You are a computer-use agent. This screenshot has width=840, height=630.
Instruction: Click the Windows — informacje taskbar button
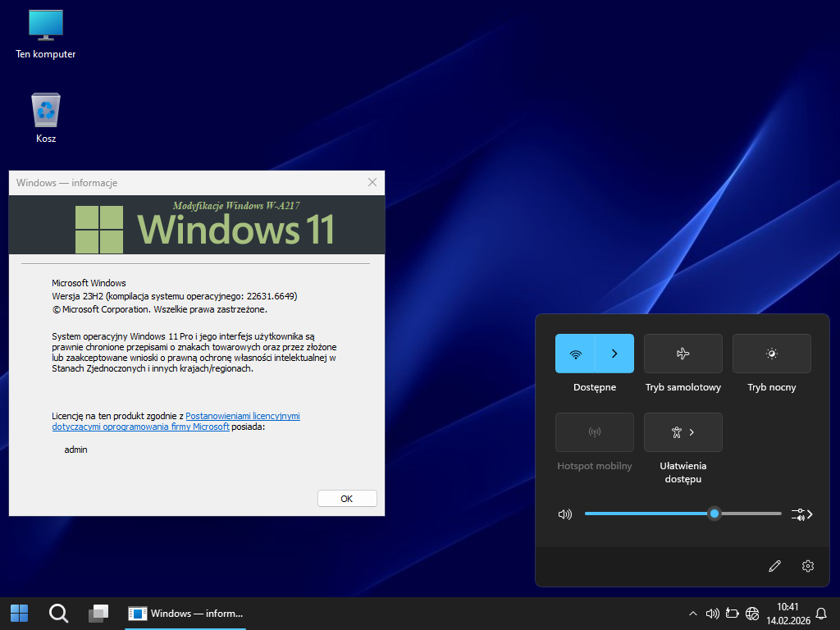click(186, 613)
